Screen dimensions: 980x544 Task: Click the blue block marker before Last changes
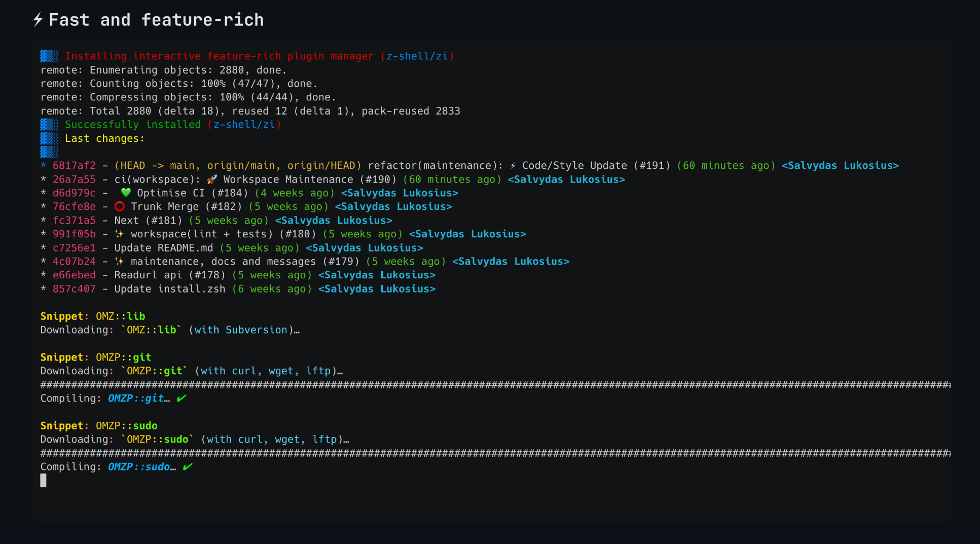(49, 138)
